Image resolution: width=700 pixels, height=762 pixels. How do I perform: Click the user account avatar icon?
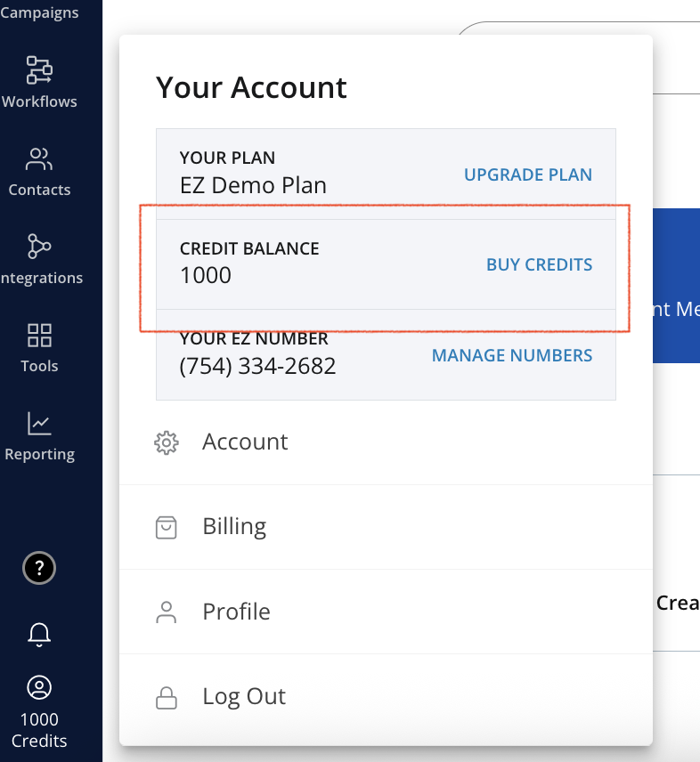39,687
